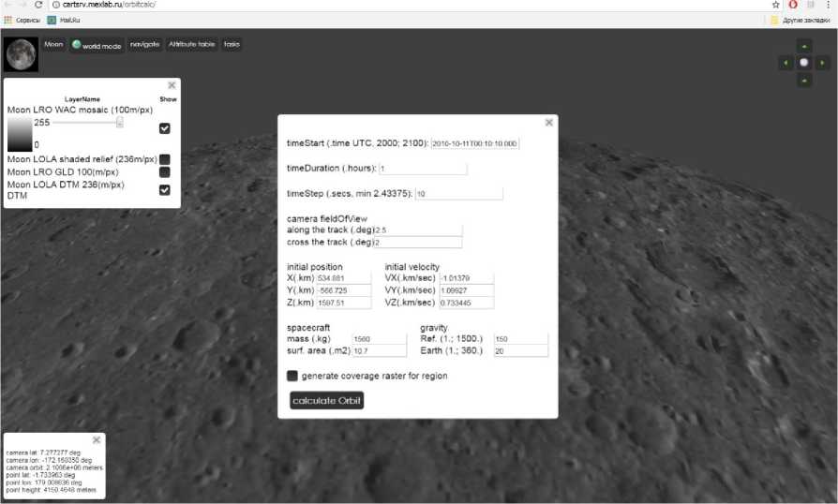Edit initial velocity VX field
This screenshot has width=838, height=504.
pyautogui.click(x=467, y=278)
